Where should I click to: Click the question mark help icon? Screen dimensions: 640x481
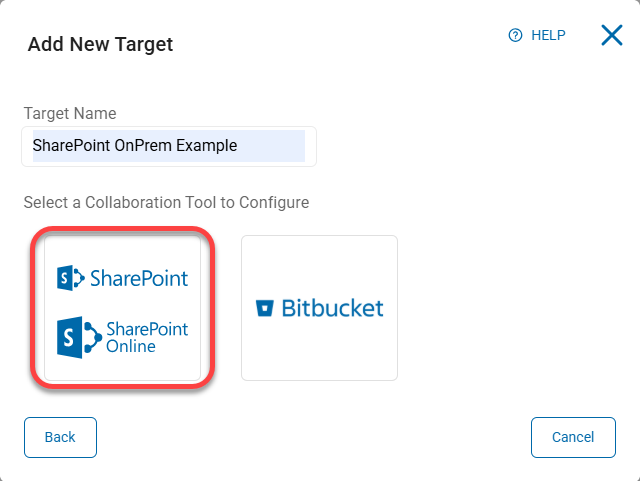(516, 36)
